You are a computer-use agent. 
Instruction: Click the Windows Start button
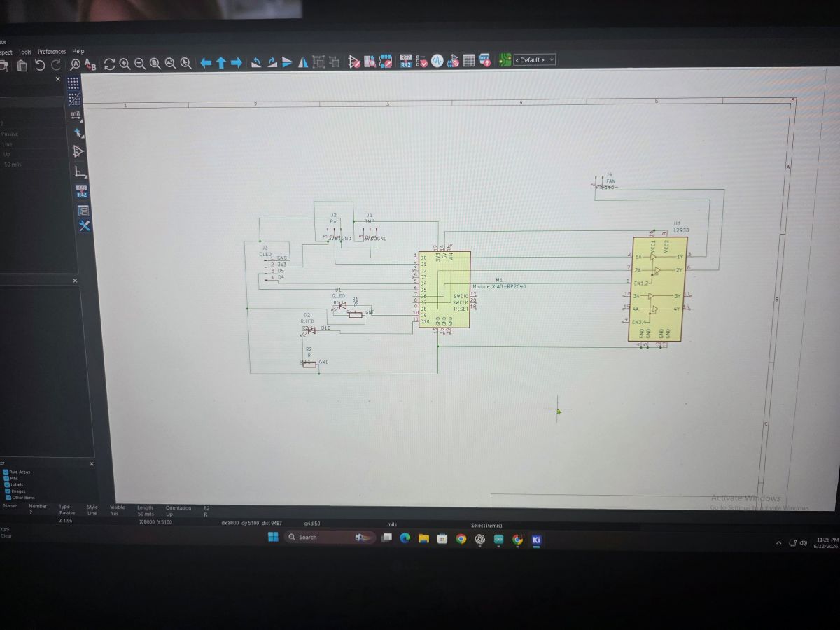(x=273, y=537)
